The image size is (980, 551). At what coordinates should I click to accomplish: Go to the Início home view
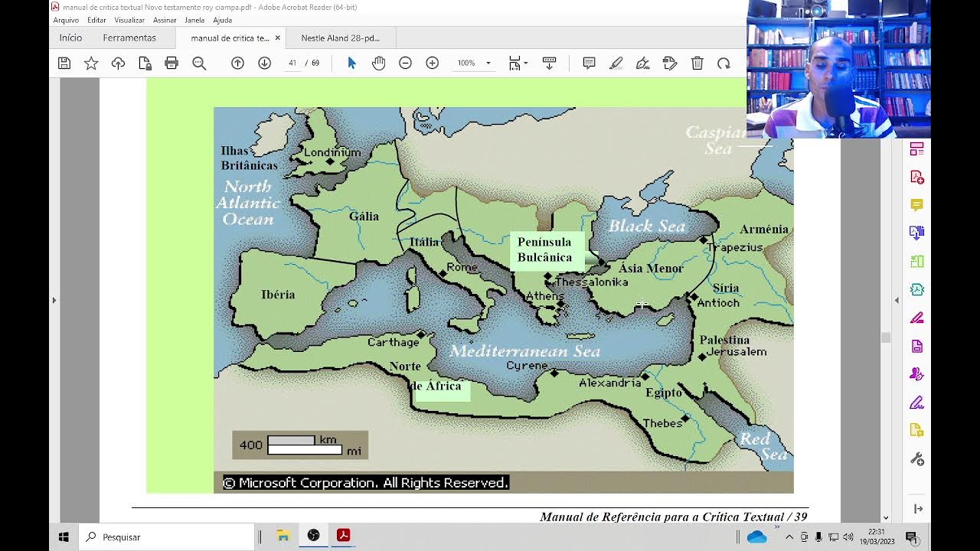pos(70,37)
